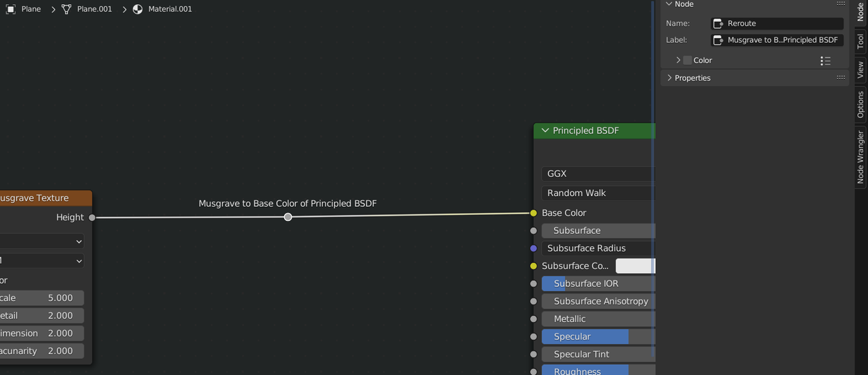
Task: Select the reroute node dot on the link
Action: (288, 217)
